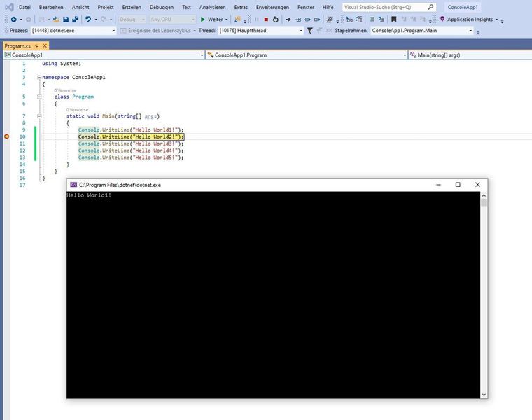Open the Prozess dropdown showing dotnet.exe
Viewport: 532px width, 420px height.
coord(73,31)
